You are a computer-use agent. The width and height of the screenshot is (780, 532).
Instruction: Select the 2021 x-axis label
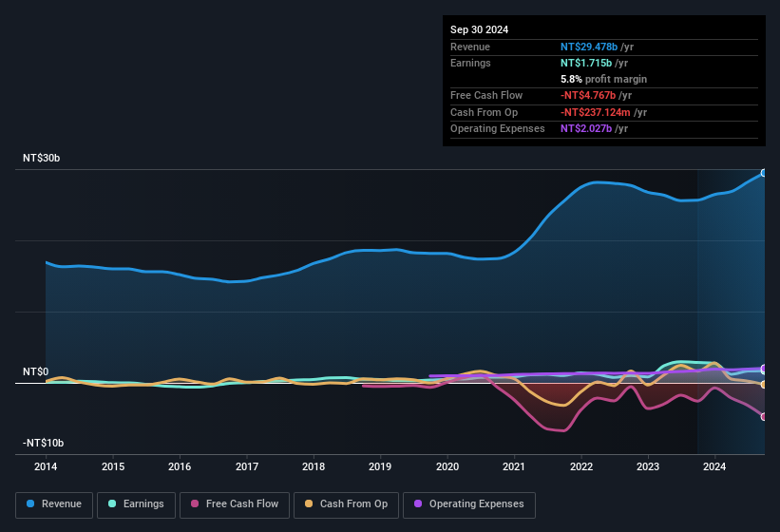click(514, 466)
